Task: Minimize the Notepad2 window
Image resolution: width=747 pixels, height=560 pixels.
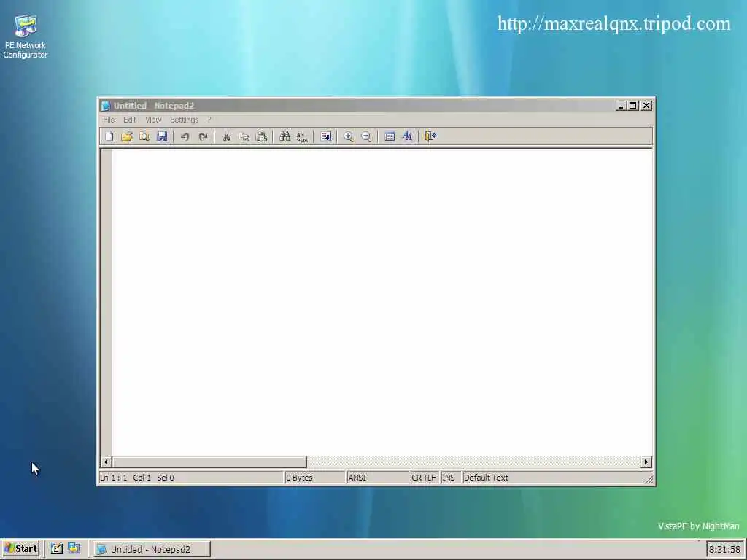Action: click(620, 106)
